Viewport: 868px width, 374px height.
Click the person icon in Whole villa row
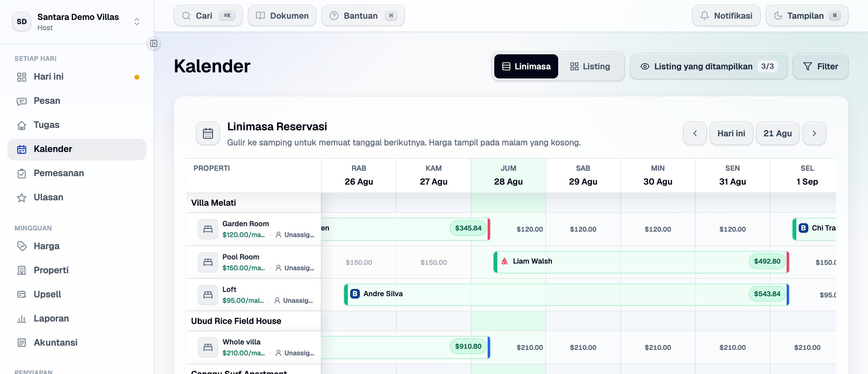(x=278, y=353)
